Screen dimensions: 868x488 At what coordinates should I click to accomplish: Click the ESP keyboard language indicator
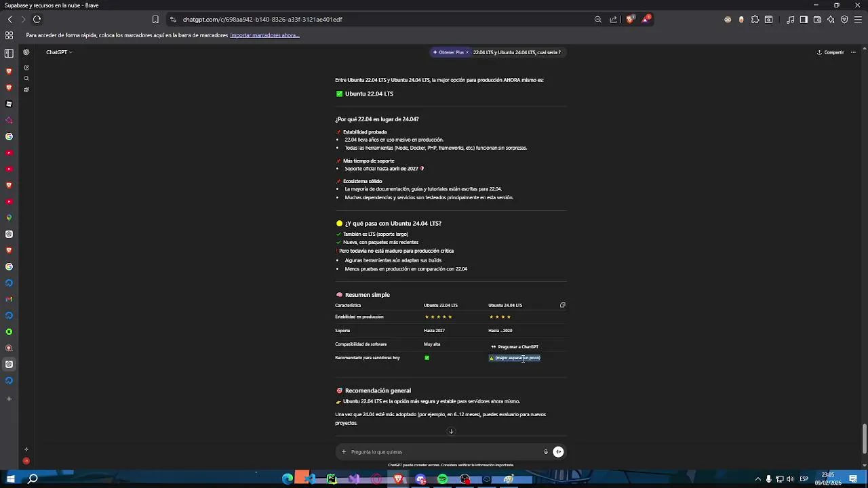coord(804,479)
